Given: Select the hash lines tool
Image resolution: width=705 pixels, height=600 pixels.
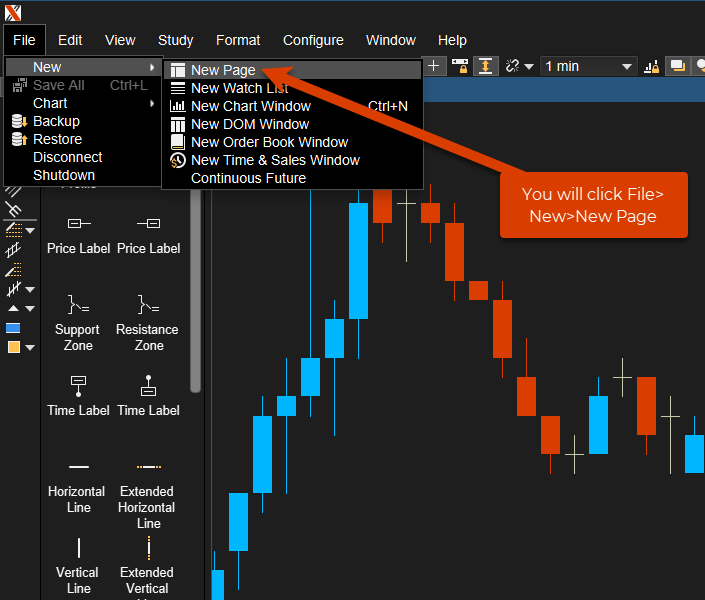Looking at the screenshot, I should click(13, 289).
